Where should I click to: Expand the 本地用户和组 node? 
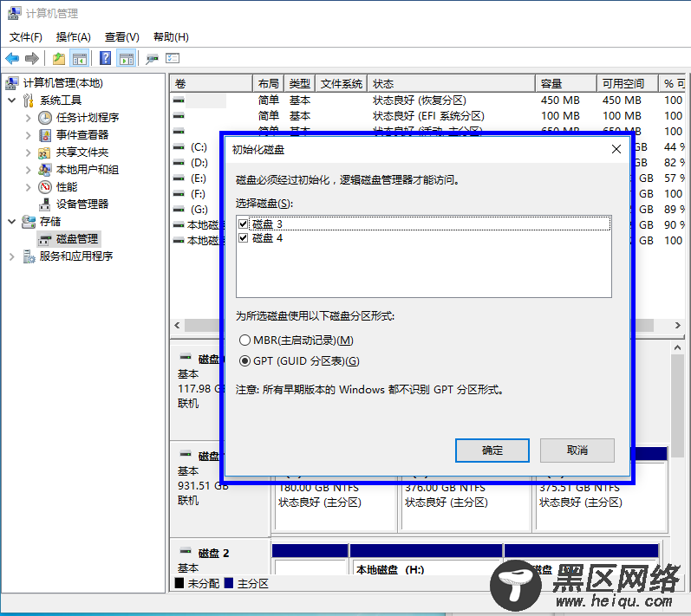(29, 170)
